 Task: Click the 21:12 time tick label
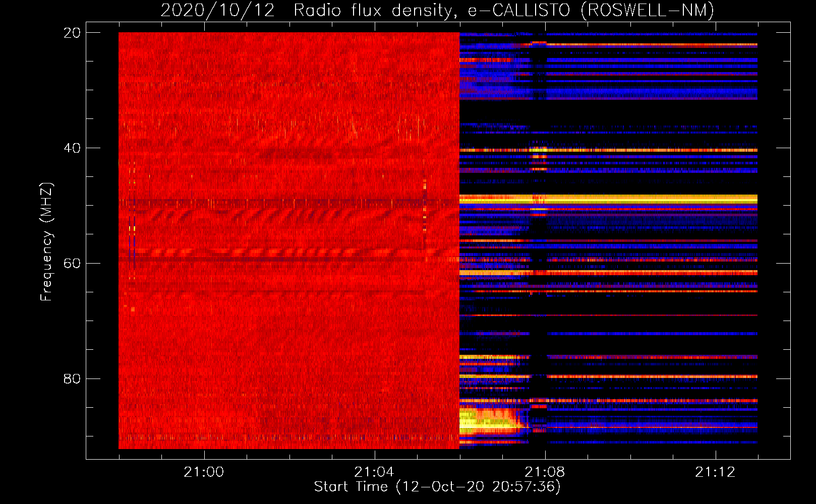715,472
